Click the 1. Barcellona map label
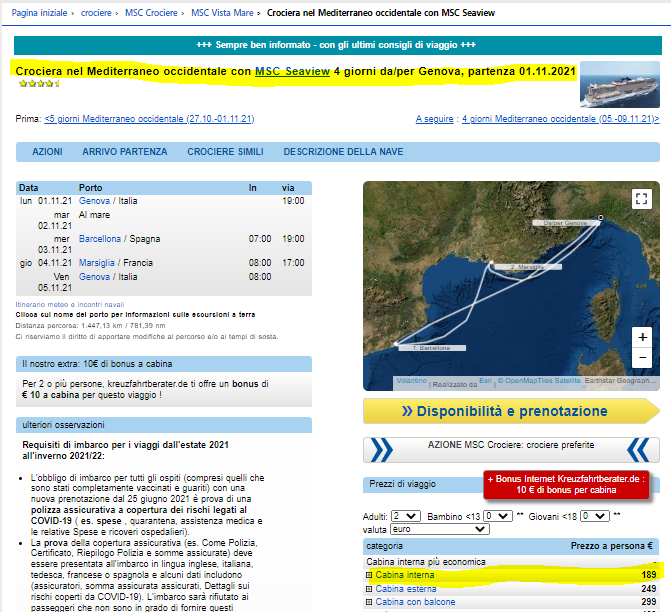 tap(432, 348)
